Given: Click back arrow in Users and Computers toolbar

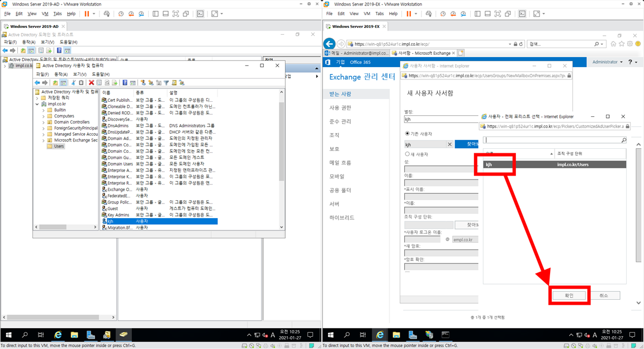Looking at the screenshot, I should click(x=37, y=83).
